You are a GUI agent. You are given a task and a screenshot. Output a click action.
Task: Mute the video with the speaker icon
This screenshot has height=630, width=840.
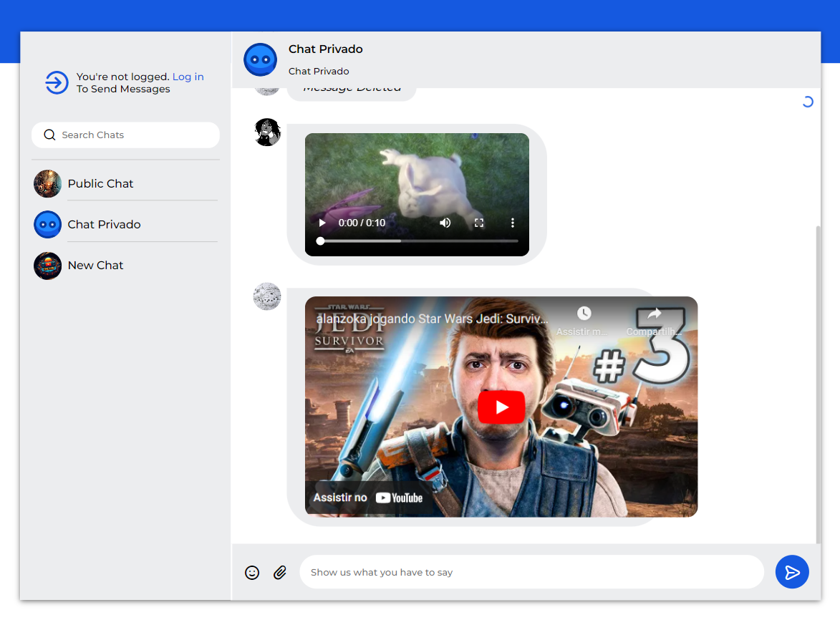445,223
